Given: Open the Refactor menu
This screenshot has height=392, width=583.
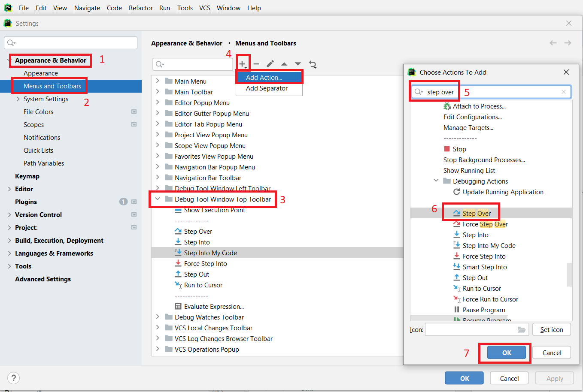Looking at the screenshot, I should point(141,8).
